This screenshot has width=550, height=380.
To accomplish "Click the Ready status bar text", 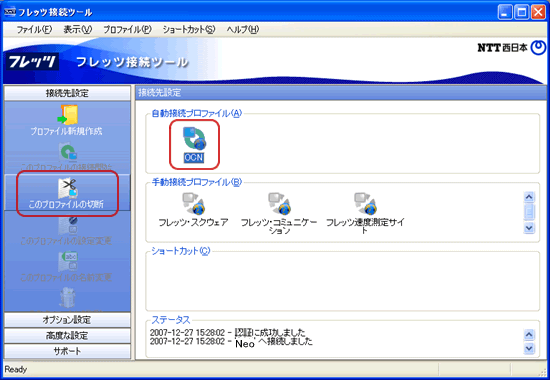I will point(16,369).
